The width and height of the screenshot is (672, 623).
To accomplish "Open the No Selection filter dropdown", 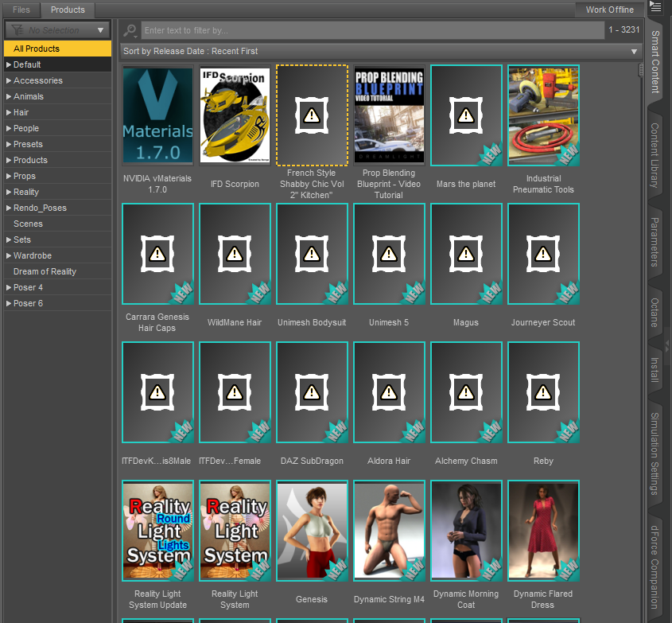I will [57, 30].
